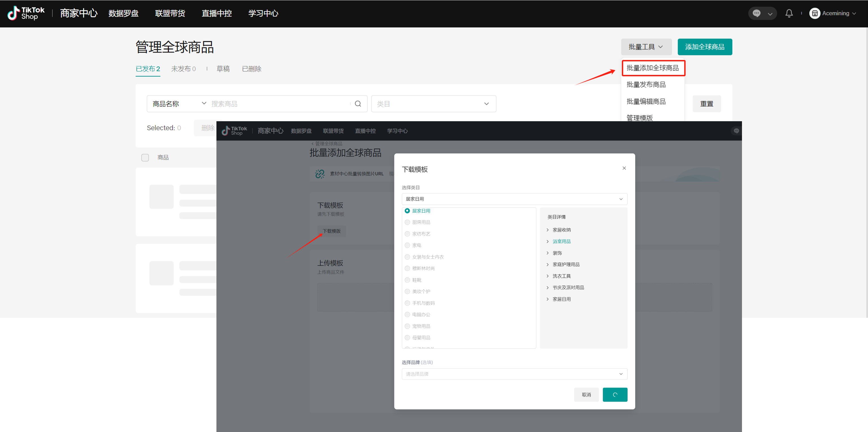Switch to the 草稿 tab

(x=223, y=69)
